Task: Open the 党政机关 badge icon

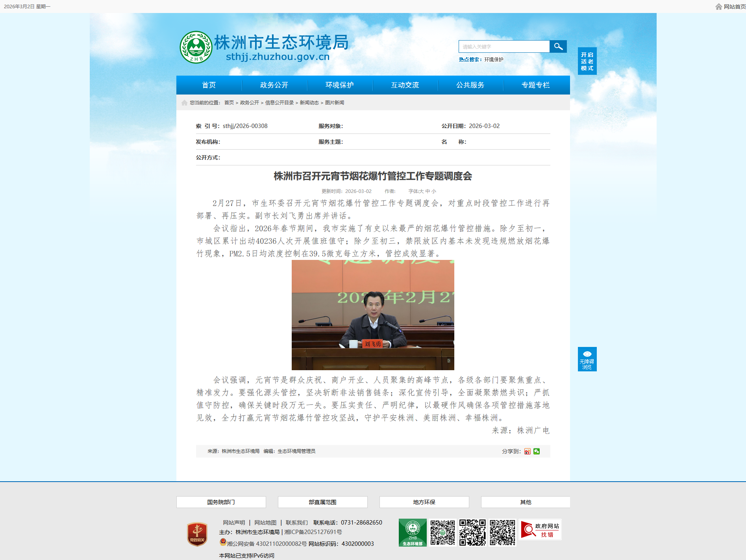Action: [197, 534]
